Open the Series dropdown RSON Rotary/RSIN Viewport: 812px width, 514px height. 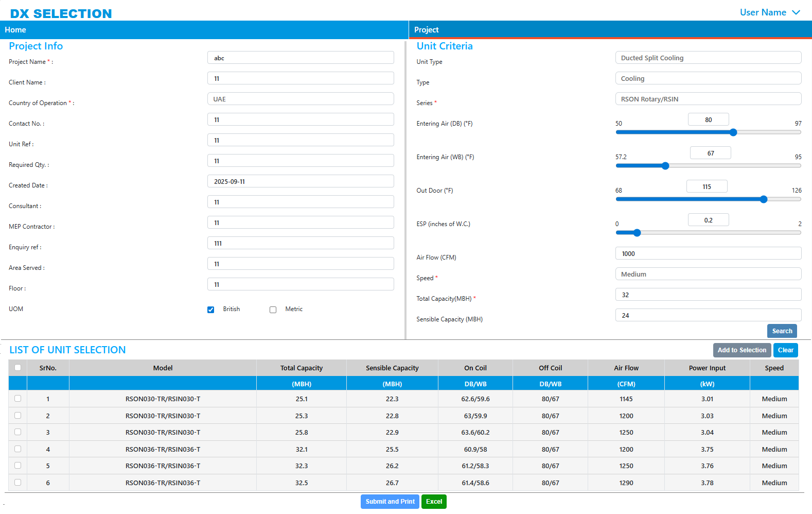click(x=708, y=99)
